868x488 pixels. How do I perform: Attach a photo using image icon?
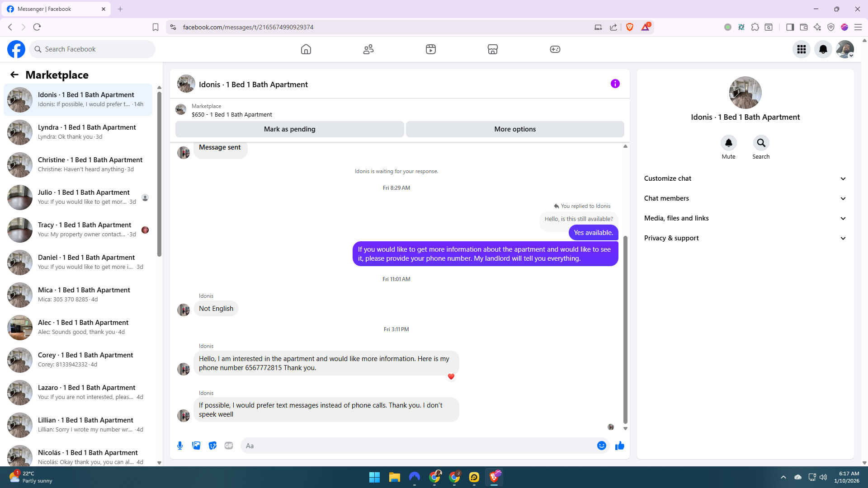tap(196, 446)
